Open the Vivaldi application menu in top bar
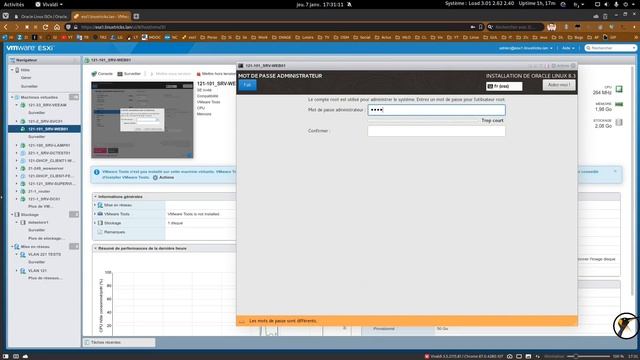 [x=49, y=4]
